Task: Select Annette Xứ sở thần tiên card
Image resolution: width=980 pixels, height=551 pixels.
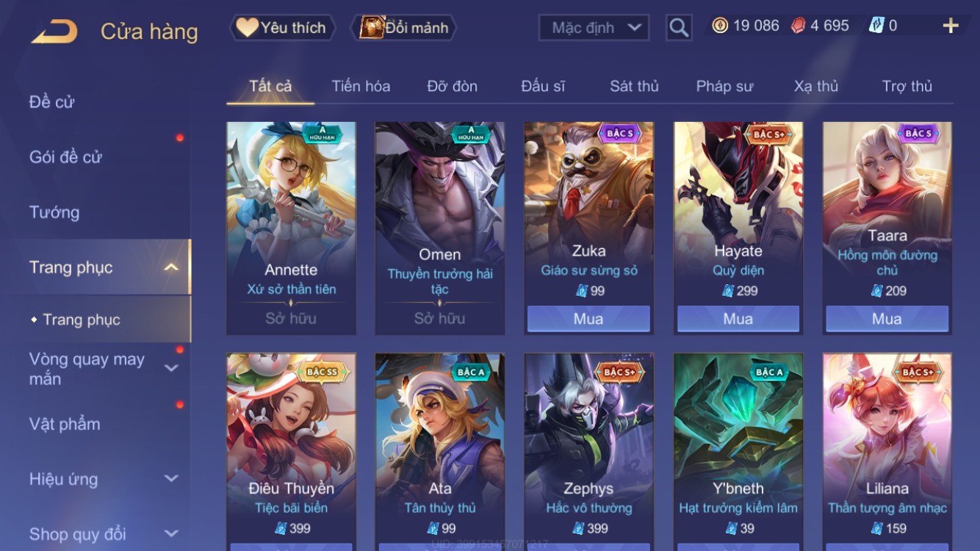Action: pyautogui.click(x=292, y=228)
